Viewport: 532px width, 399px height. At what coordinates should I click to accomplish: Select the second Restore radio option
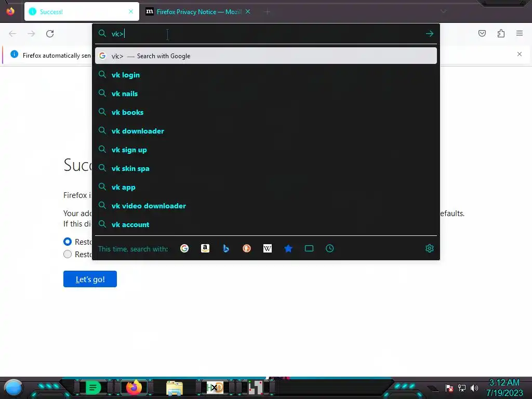(x=68, y=254)
